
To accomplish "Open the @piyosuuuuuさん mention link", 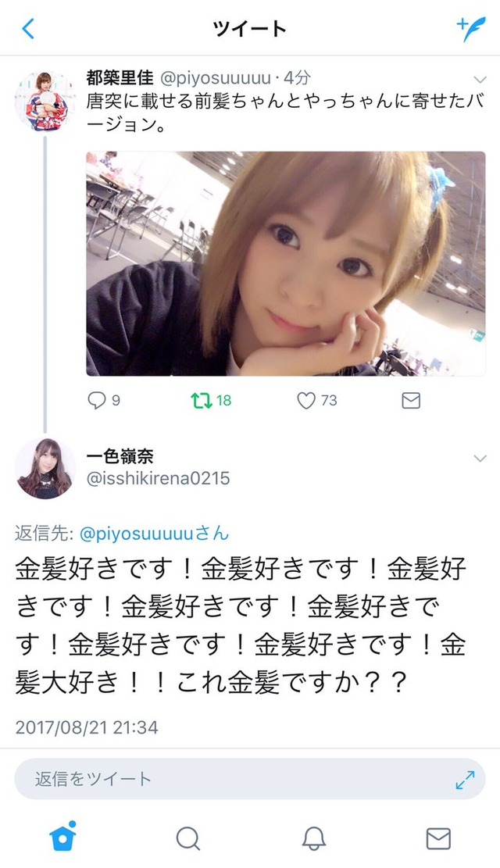I will click(154, 534).
